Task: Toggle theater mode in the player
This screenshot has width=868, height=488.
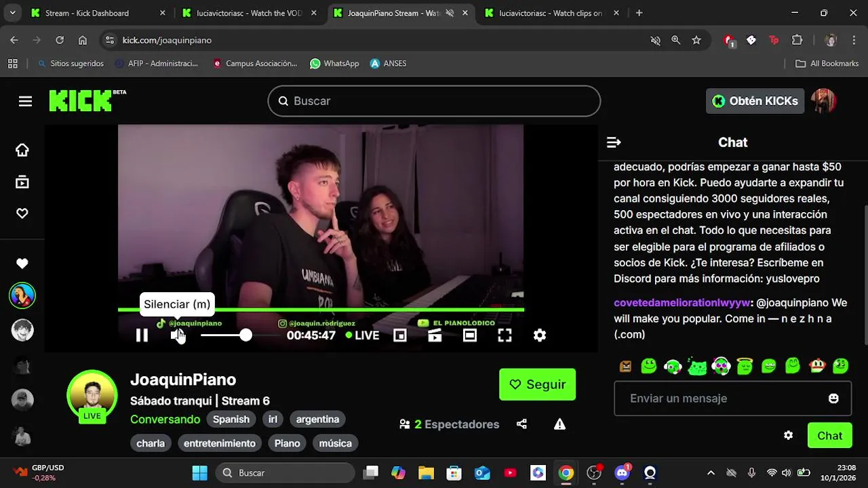Action: pos(469,335)
